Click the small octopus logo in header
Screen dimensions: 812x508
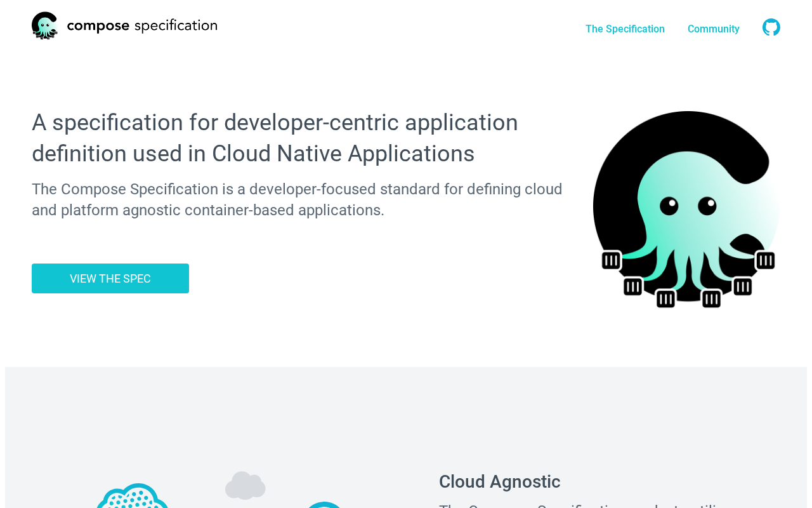click(44, 25)
